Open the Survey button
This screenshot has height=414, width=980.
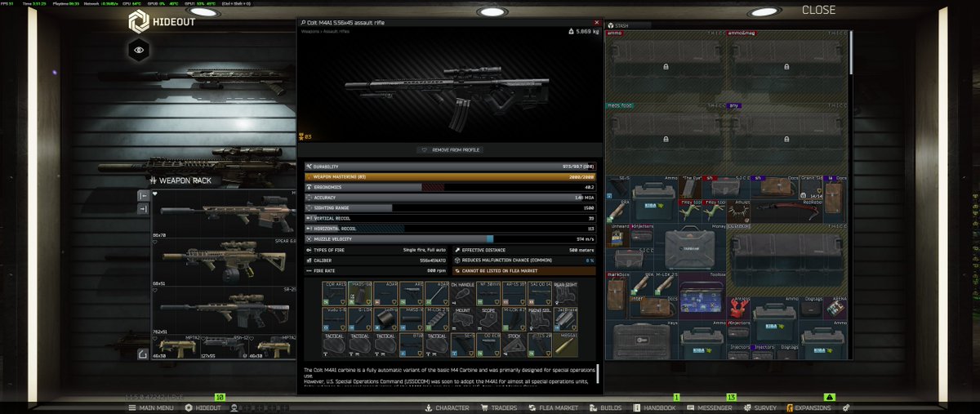point(759,407)
